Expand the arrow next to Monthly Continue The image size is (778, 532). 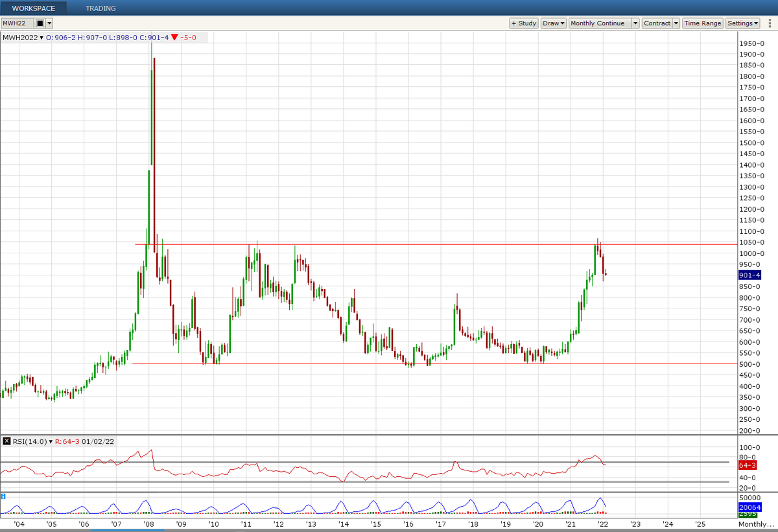point(635,23)
